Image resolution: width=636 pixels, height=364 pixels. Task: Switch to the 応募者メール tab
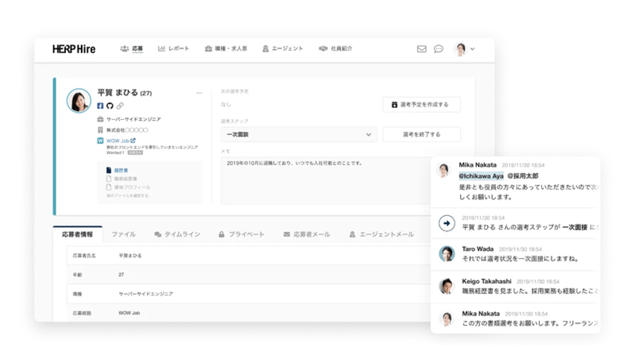point(307,235)
